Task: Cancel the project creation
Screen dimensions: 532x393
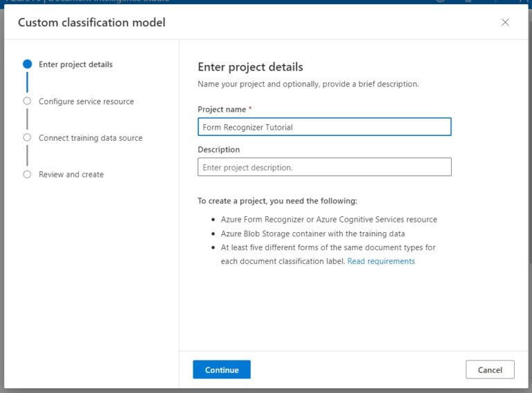Action: (x=490, y=369)
